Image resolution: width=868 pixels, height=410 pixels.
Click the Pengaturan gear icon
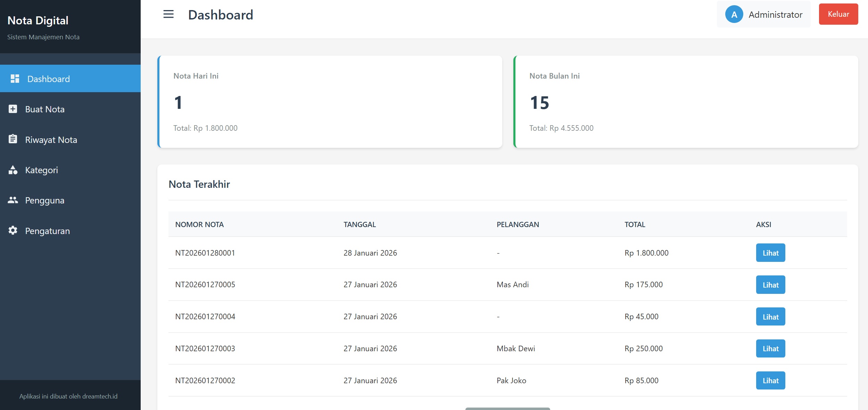pos(13,230)
